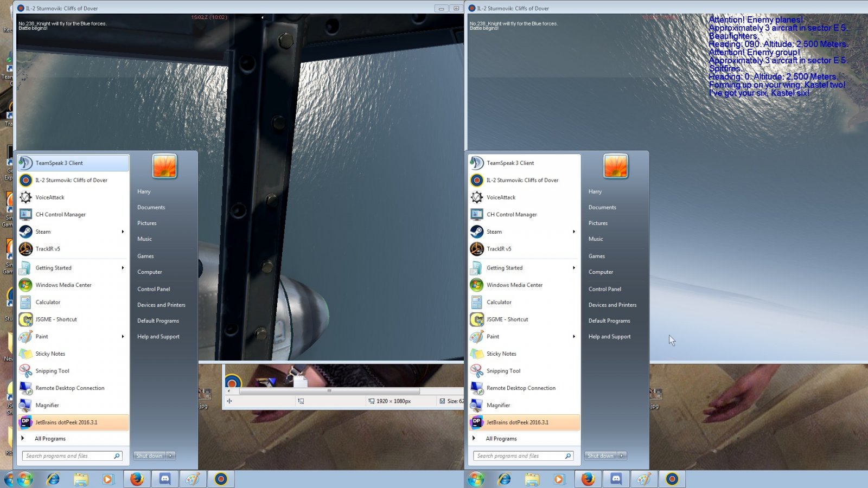Image resolution: width=868 pixels, height=488 pixels.
Task: Open Pictures in left-monitor Start menu
Action: [x=147, y=223]
